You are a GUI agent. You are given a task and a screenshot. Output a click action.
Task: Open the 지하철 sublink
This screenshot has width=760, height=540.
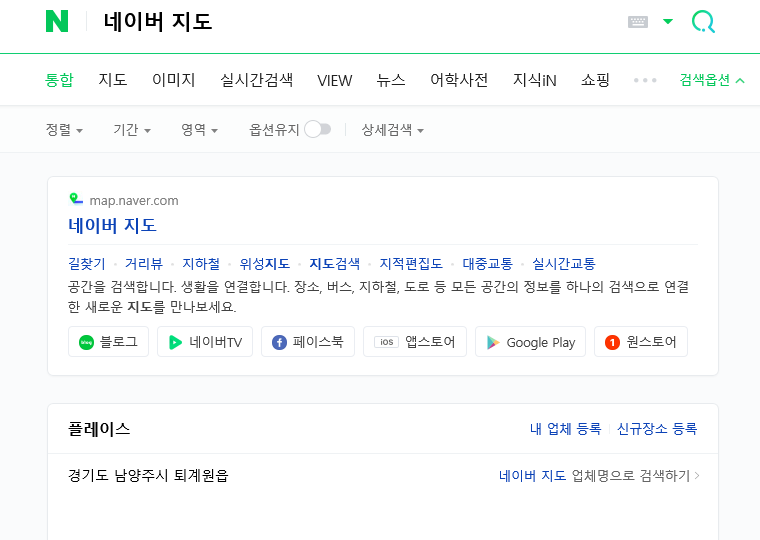tap(201, 264)
